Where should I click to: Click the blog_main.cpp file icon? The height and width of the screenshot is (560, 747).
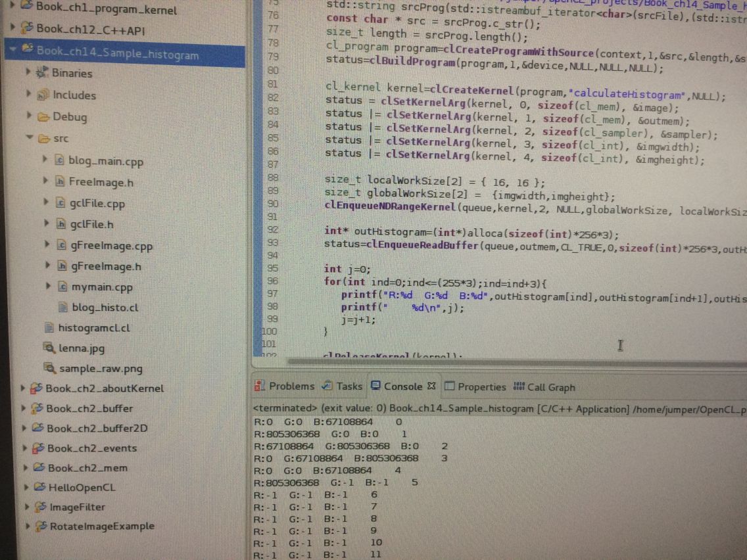tap(60, 160)
